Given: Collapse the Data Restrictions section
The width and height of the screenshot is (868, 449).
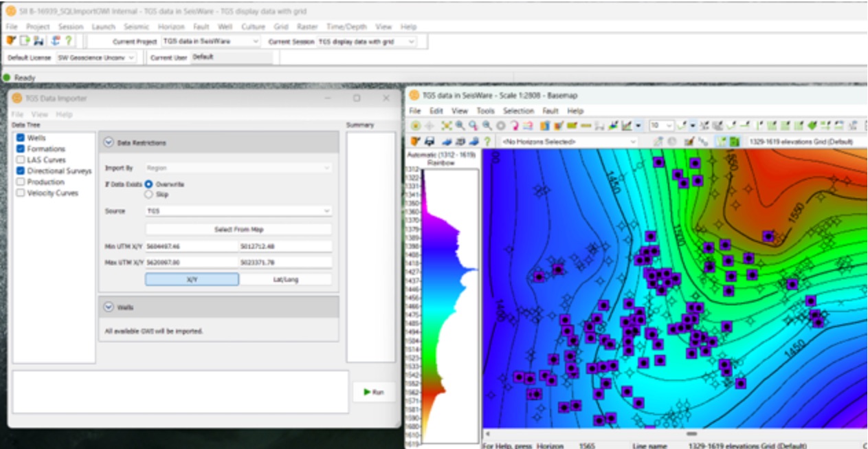Looking at the screenshot, I should (109, 142).
